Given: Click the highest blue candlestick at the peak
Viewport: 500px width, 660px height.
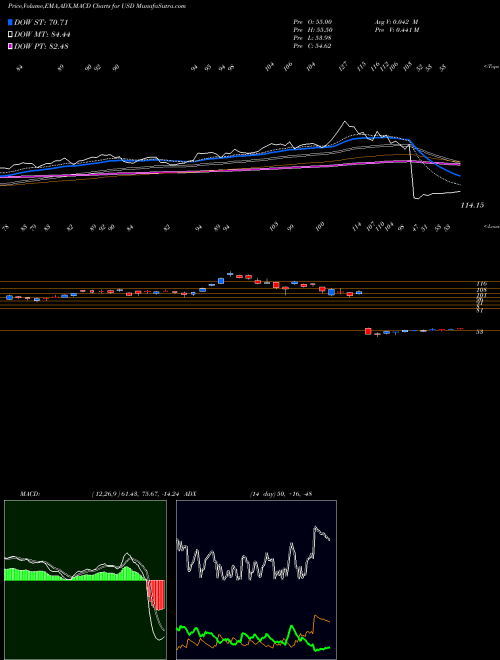Looking at the screenshot, I should (x=230, y=274).
